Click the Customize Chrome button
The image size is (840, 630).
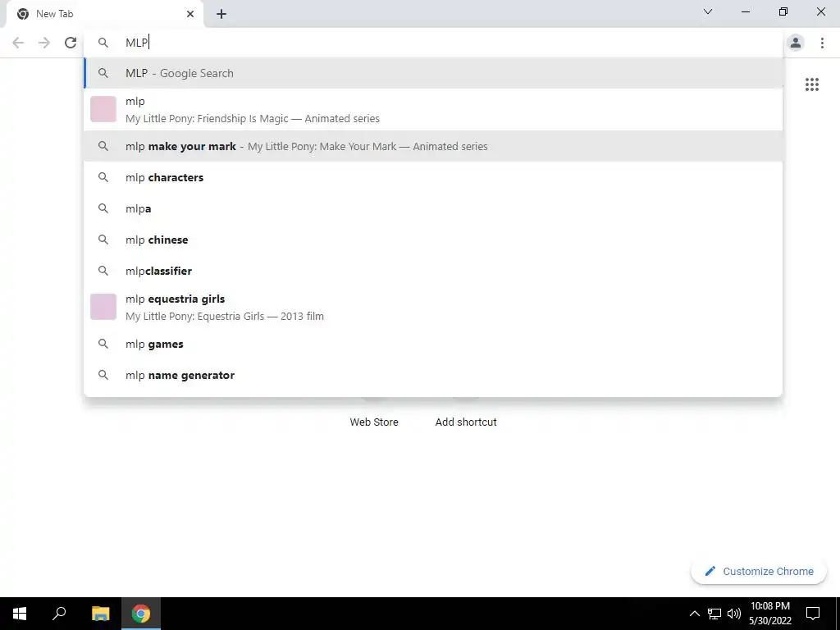(759, 571)
